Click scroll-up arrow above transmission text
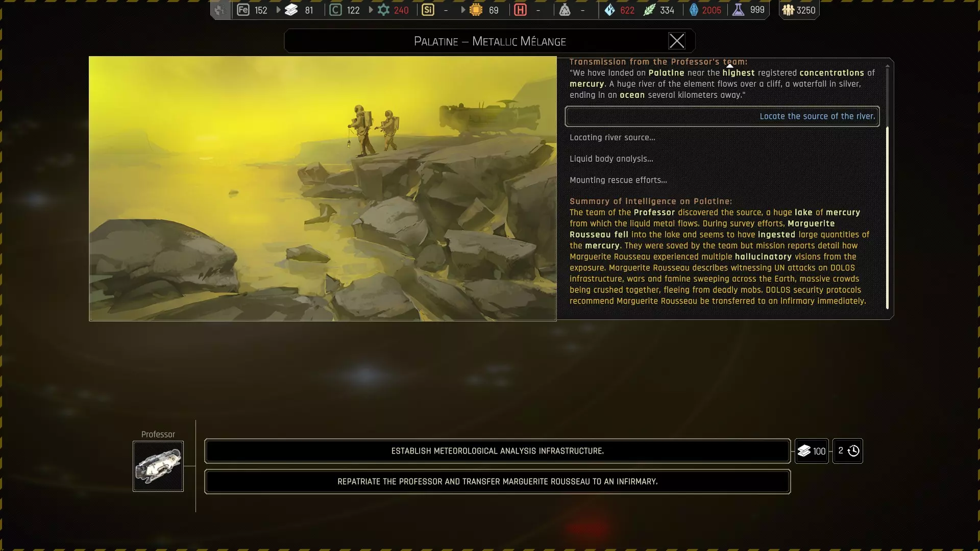The height and width of the screenshot is (551, 980). click(729, 66)
